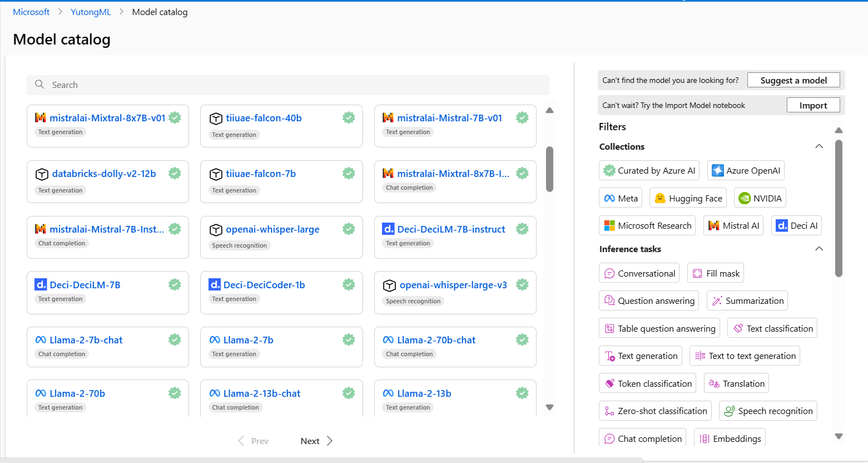Screen dimensions: 868x463
Task: Click the Deci logo on Deci-DeciLM-7B-instruct card
Action: (x=388, y=229)
